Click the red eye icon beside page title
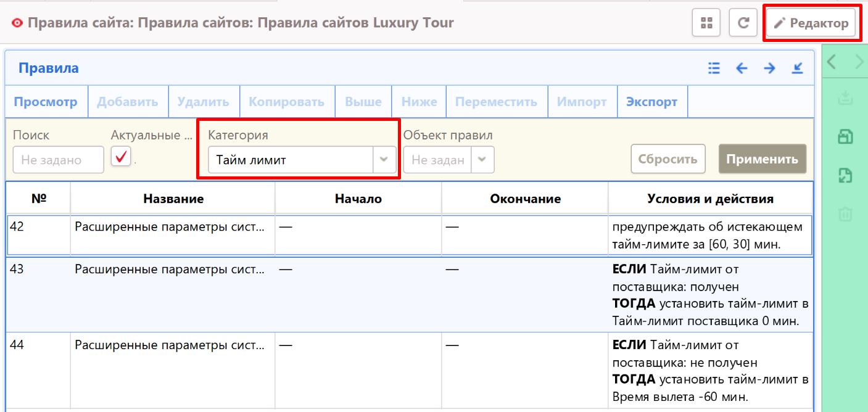This screenshot has height=412, width=868. (17, 23)
